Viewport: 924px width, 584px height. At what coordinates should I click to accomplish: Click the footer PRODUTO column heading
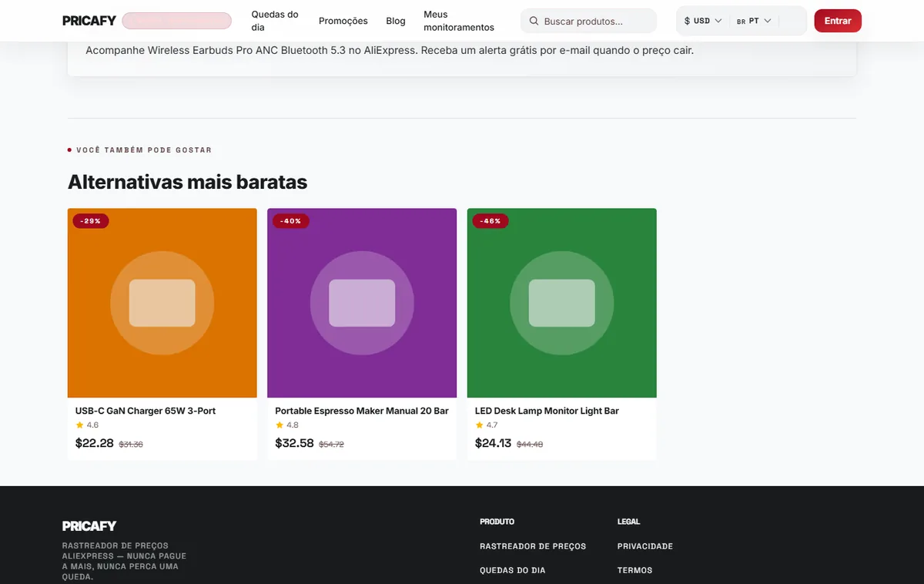(497, 522)
